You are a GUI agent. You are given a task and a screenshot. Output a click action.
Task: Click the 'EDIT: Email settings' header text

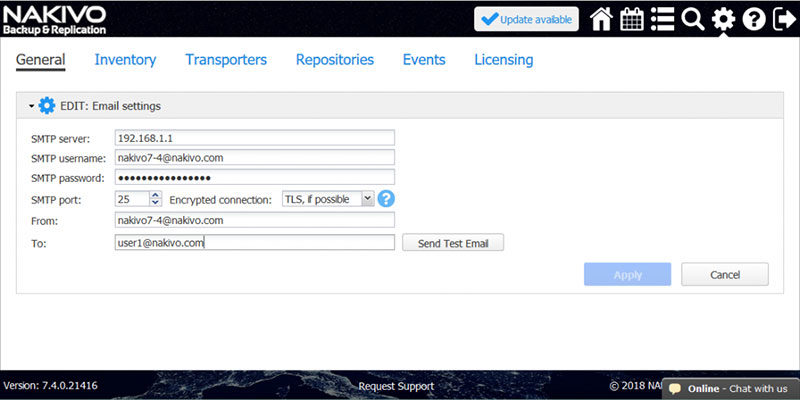coord(110,106)
